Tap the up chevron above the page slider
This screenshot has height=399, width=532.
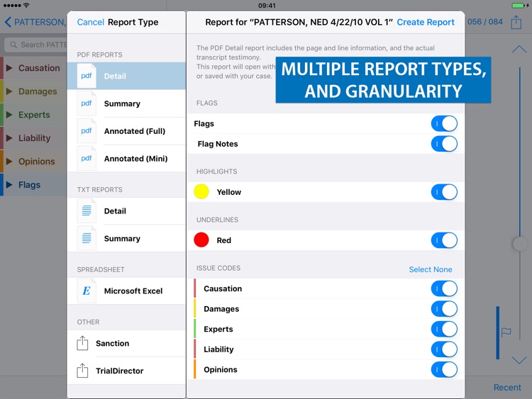pos(519,50)
